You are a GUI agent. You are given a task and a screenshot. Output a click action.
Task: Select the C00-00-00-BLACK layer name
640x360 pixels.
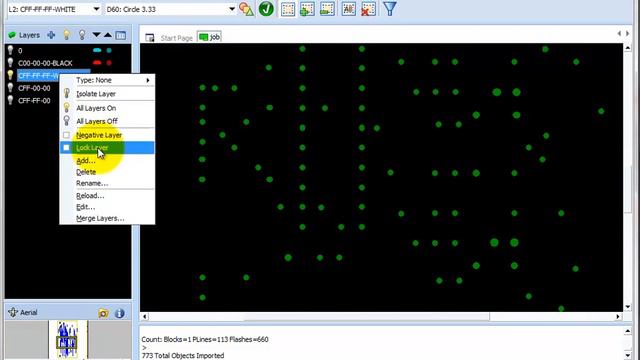click(x=45, y=63)
